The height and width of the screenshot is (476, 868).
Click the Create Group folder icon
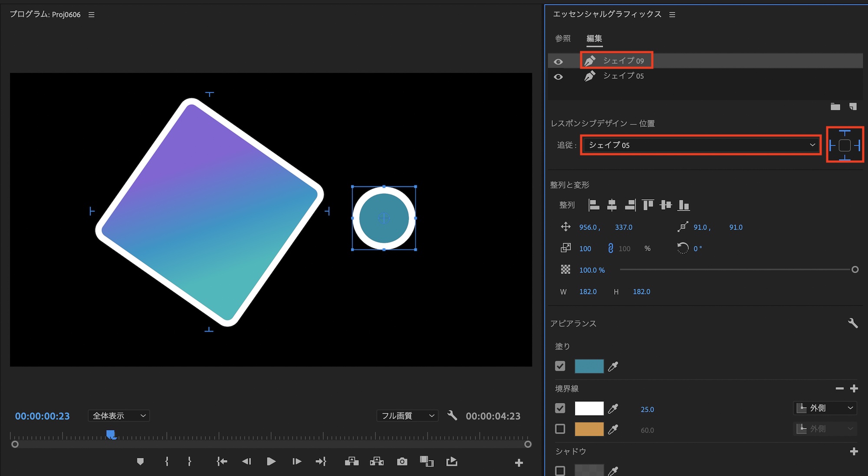(835, 107)
